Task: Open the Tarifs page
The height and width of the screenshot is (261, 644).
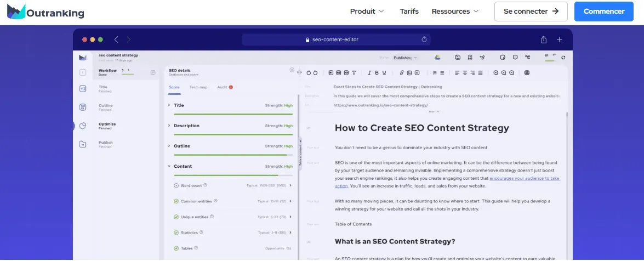Action: click(409, 12)
